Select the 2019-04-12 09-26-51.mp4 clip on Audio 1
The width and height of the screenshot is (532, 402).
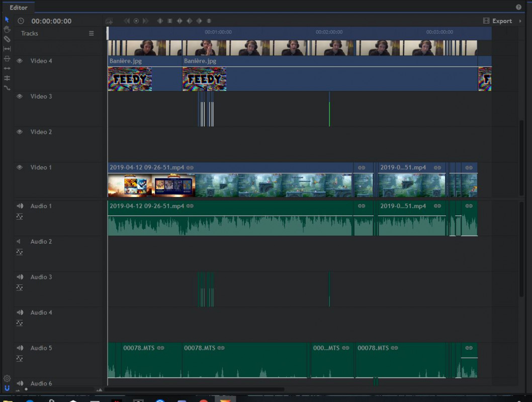point(230,218)
